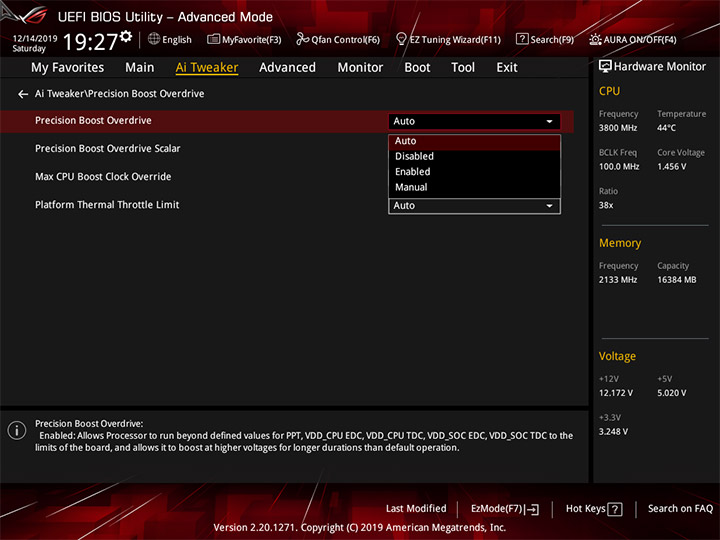The height and width of the screenshot is (540, 720).
Task: Click the Hot Keys question mark icon
Action: click(x=614, y=509)
